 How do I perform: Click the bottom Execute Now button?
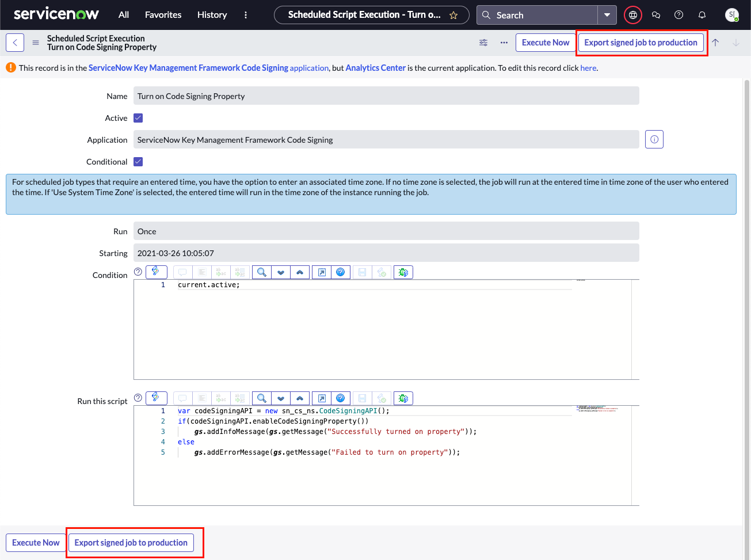(x=36, y=543)
